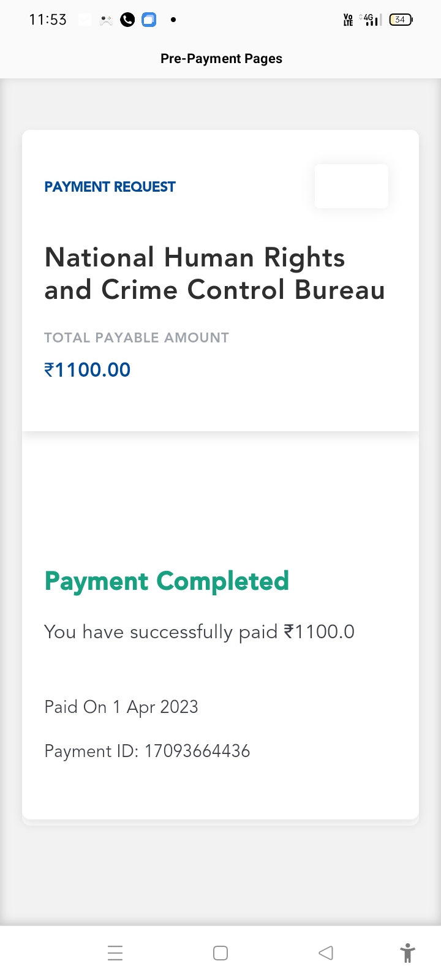Tap the Android back navigation arrow

click(x=326, y=953)
